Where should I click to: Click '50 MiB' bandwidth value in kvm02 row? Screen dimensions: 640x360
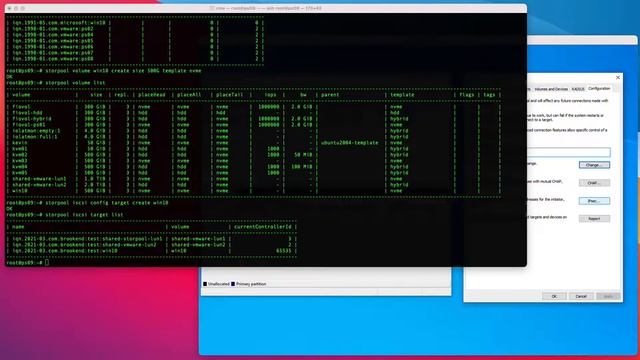(x=303, y=155)
